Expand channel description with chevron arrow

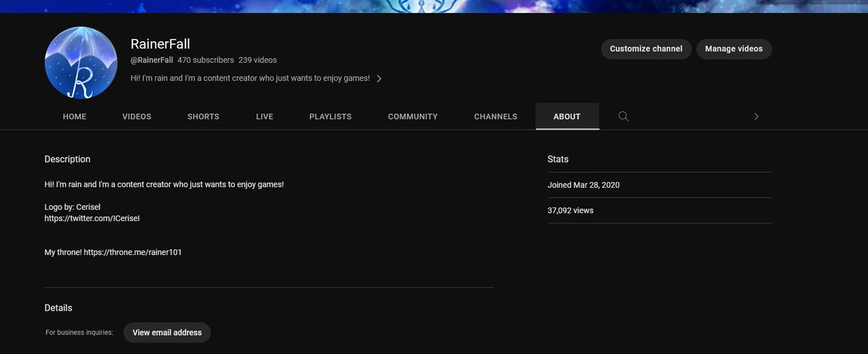(x=379, y=79)
